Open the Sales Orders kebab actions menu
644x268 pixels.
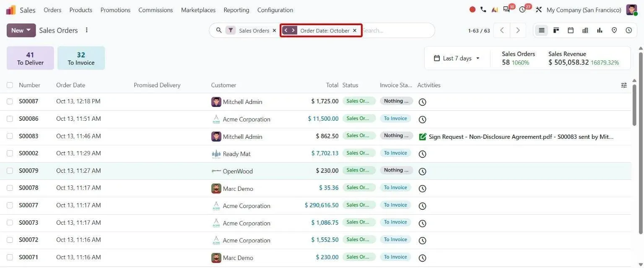[87, 30]
